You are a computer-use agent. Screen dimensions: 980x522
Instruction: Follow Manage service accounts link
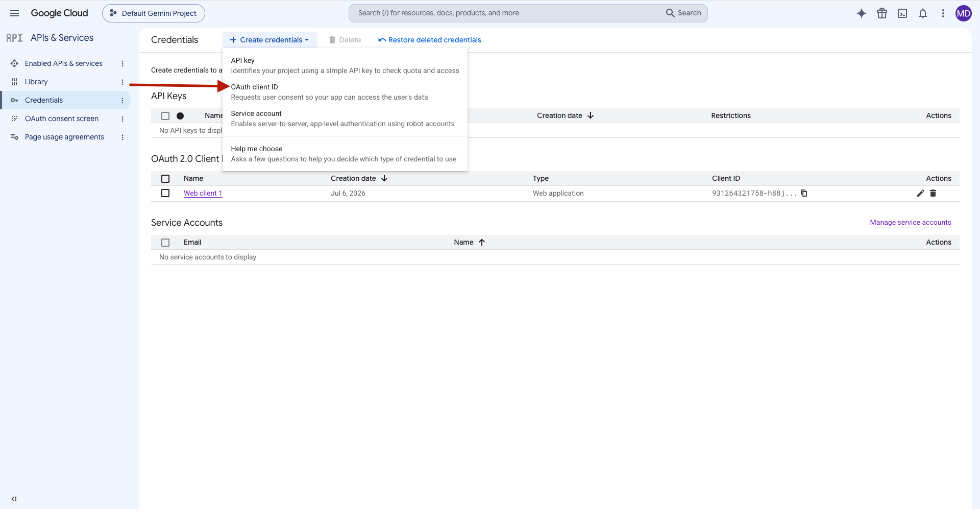coord(911,222)
